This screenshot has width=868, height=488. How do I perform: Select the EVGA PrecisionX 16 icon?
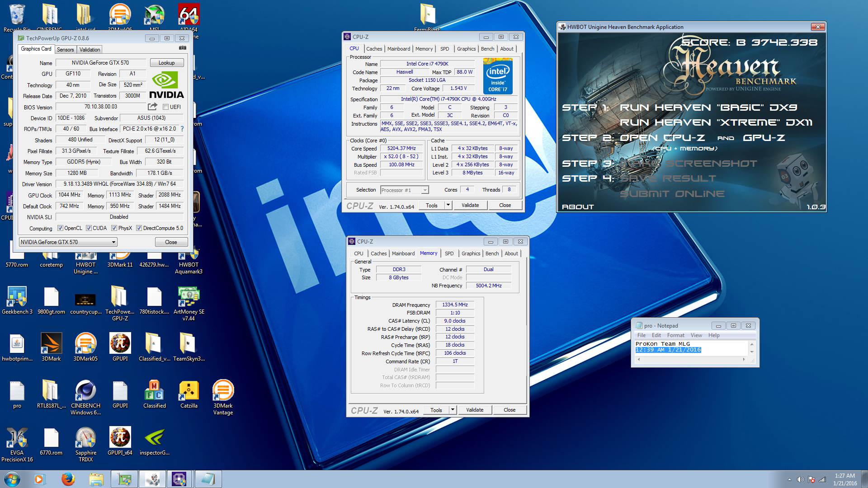17,445
